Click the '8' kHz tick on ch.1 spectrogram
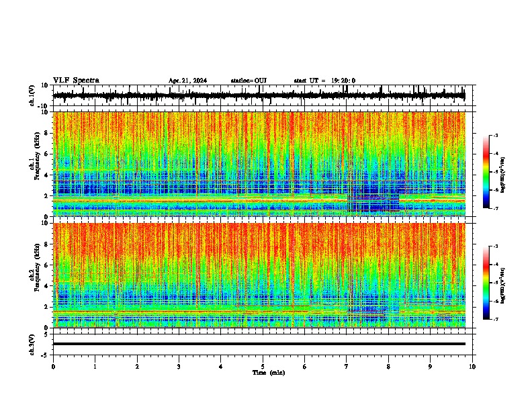Viewport: 532px width, 411px height. [47, 133]
